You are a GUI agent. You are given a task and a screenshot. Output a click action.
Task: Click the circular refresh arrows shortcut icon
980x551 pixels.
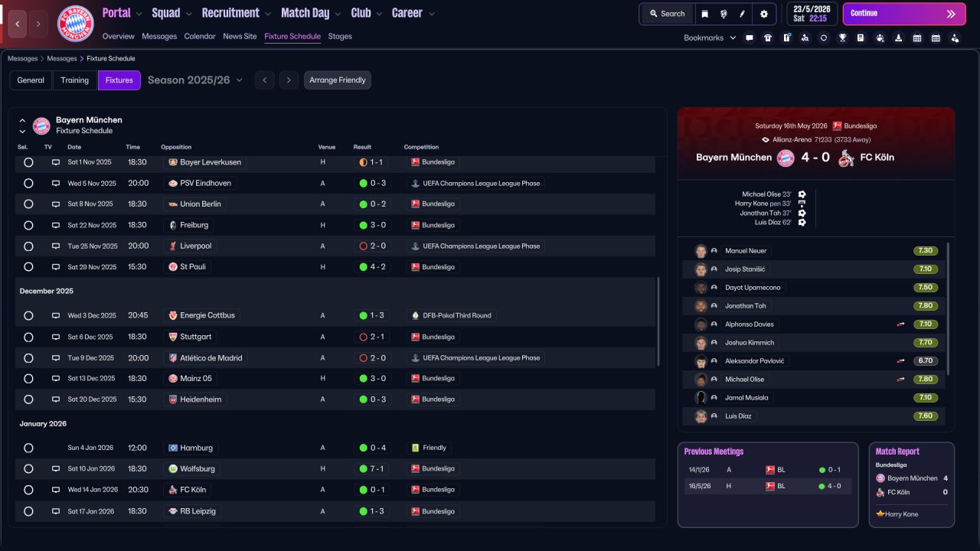824,37
